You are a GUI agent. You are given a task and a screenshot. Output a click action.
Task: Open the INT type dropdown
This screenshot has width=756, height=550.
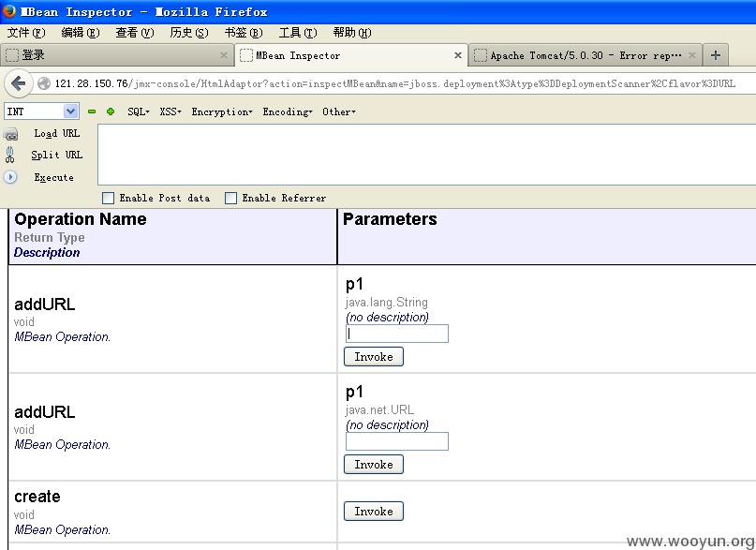coord(41,111)
